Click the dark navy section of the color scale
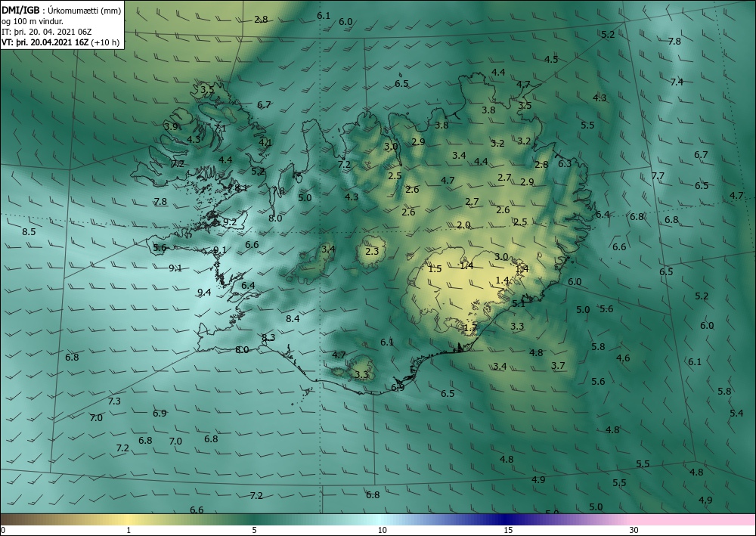Screen dimensions: 756x536 pos(507,519)
